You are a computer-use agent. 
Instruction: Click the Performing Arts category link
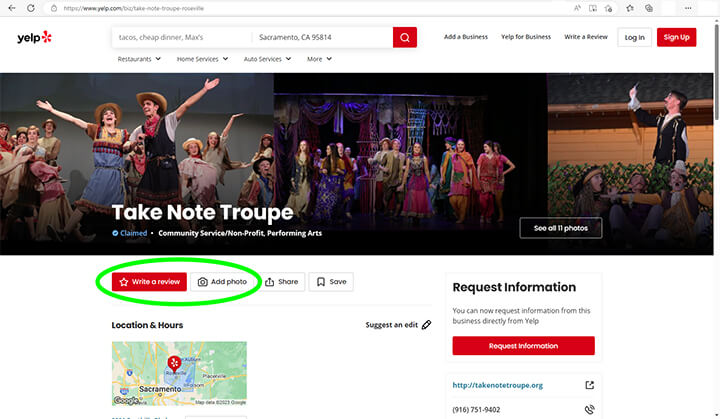[294, 233]
